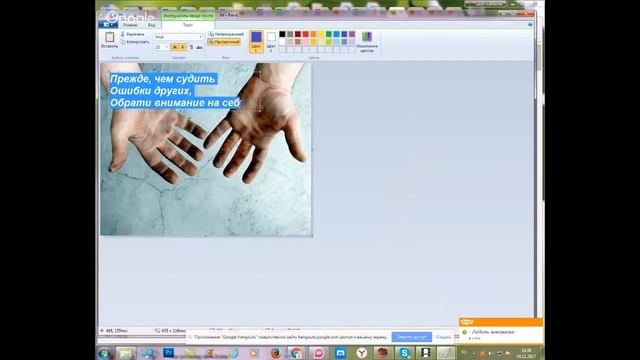The height and width of the screenshot is (360, 640).
Task: Open the Текст ribbon tab
Action: click(x=188, y=25)
